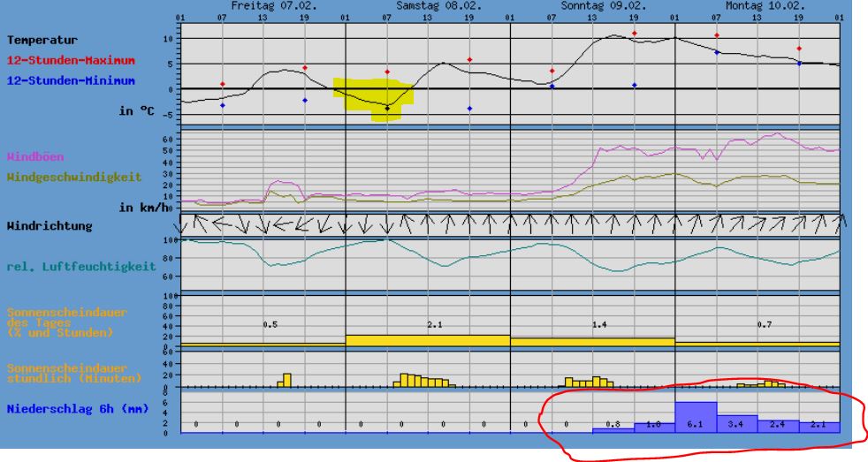This screenshot has width=868, height=462.
Task: Click the 3.4 mm precipitation bar
Action: 736,424
